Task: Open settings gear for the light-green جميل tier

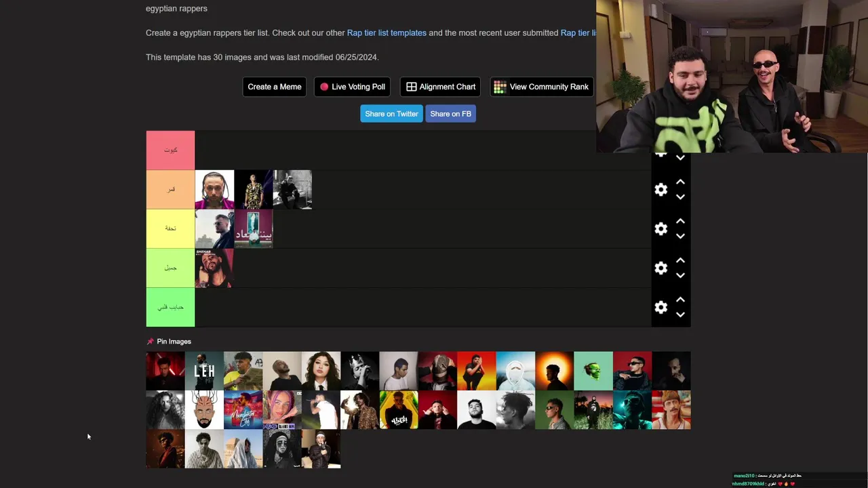Action: pos(661,268)
